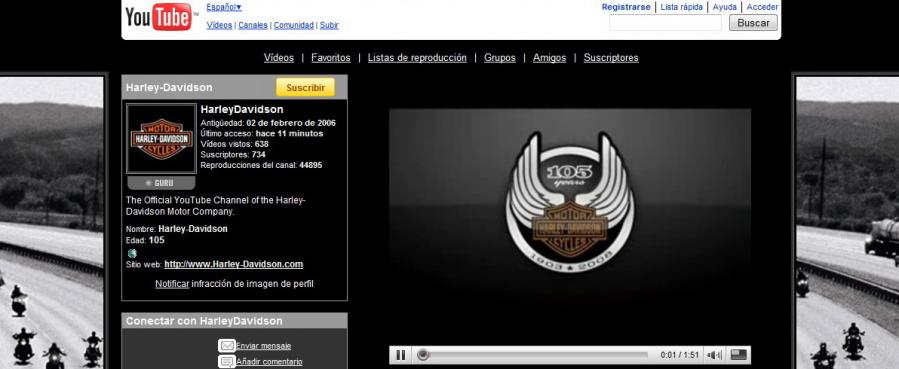Go to the channel Vídeos tab

[279, 58]
